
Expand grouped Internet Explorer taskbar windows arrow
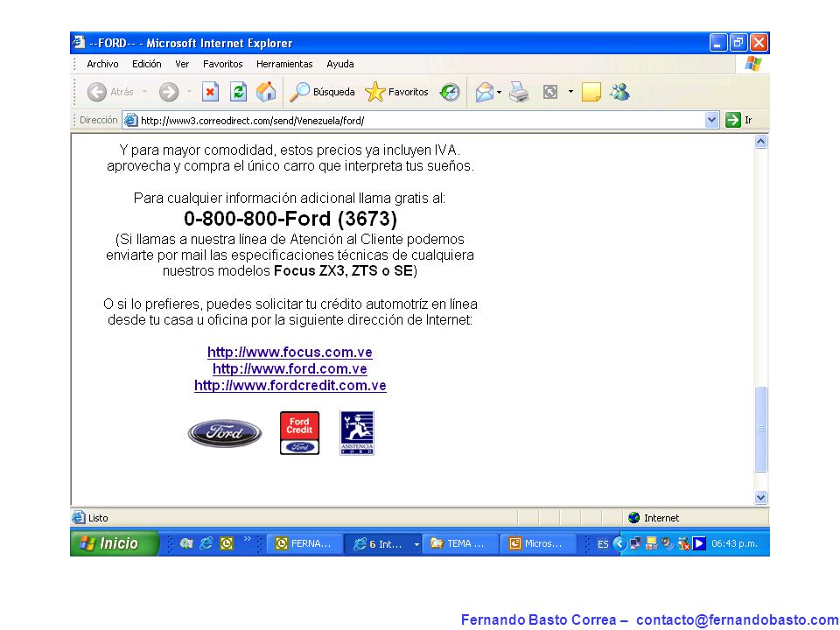click(x=416, y=544)
